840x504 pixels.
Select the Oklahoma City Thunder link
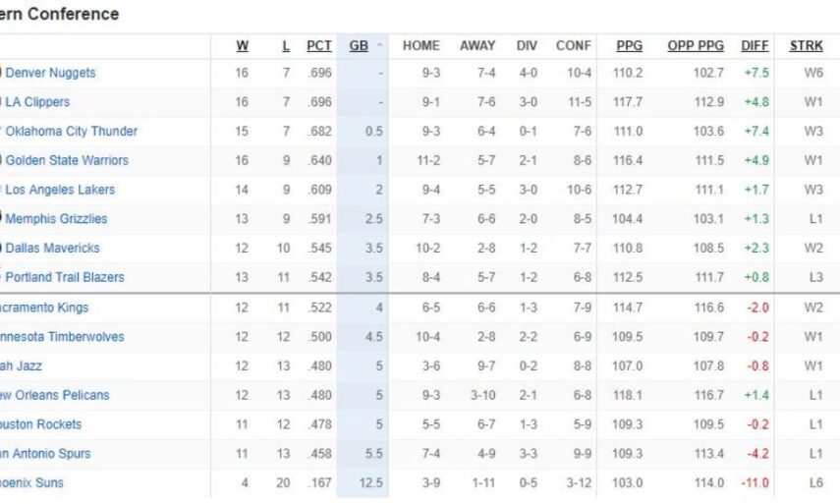[72, 132]
